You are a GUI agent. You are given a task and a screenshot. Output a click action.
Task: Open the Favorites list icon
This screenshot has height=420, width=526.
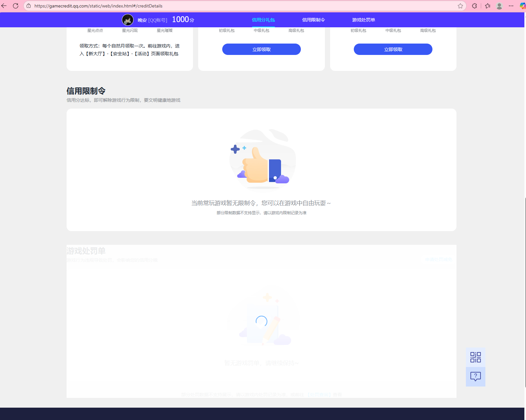point(487,6)
